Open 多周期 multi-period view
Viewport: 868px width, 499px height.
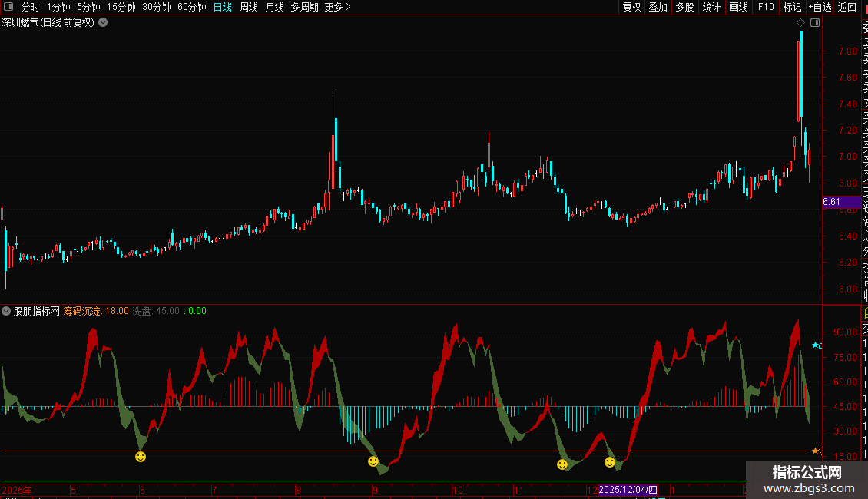pyautogui.click(x=304, y=7)
